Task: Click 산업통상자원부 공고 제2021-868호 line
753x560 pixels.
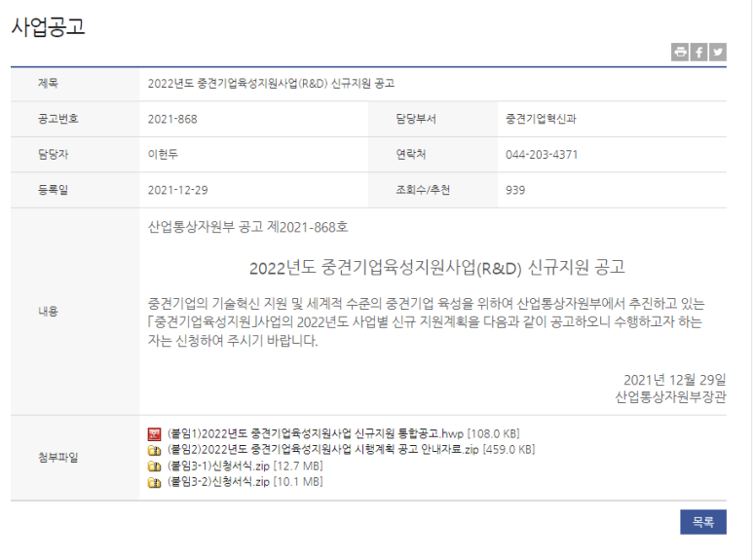Action: 247,227
